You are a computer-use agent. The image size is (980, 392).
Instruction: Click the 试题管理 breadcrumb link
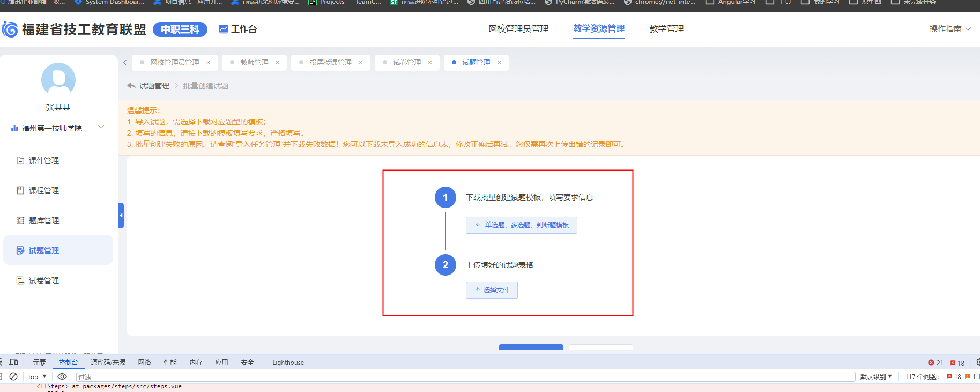tap(154, 86)
